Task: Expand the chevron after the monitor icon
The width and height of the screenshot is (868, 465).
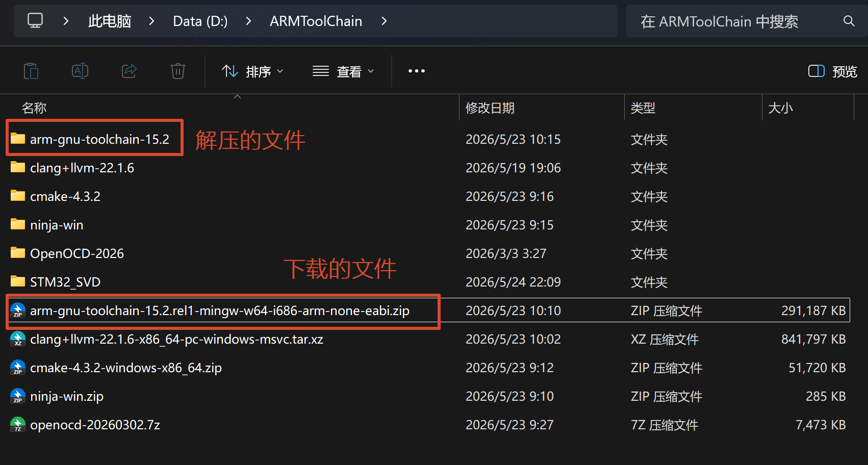Action: [x=66, y=21]
